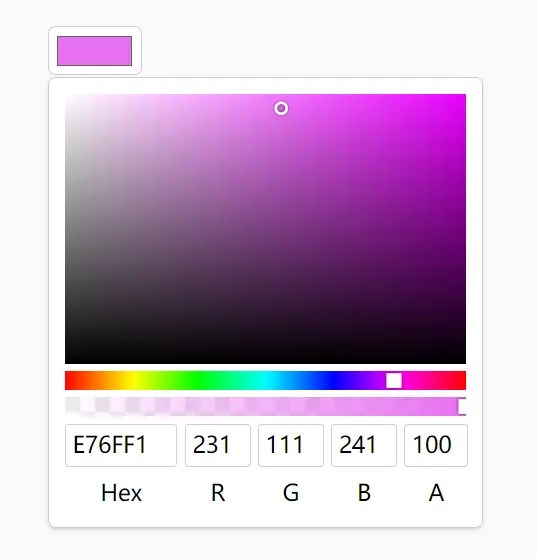Select the white hue slider thumb
The width and height of the screenshot is (537, 559).
(394, 380)
